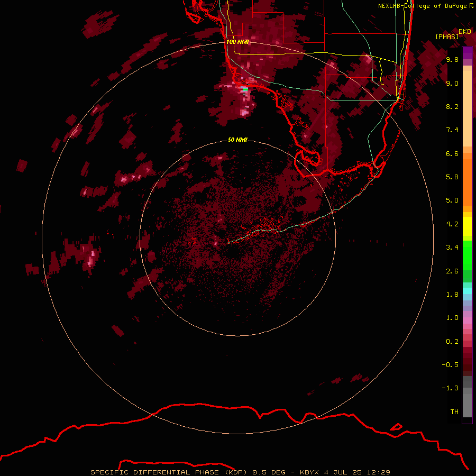
Task: Click the "50 NMI" range ring label
Action: pos(237,140)
